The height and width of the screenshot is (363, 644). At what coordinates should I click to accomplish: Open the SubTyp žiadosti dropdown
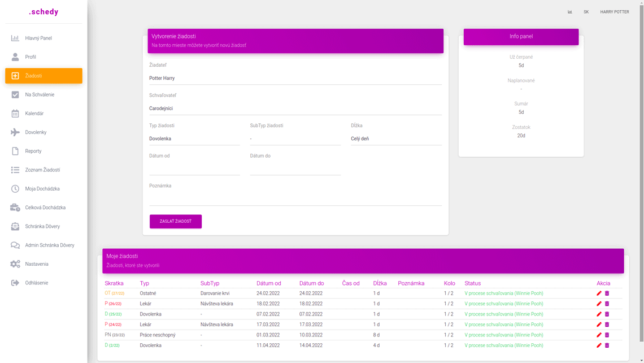[x=295, y=139]
